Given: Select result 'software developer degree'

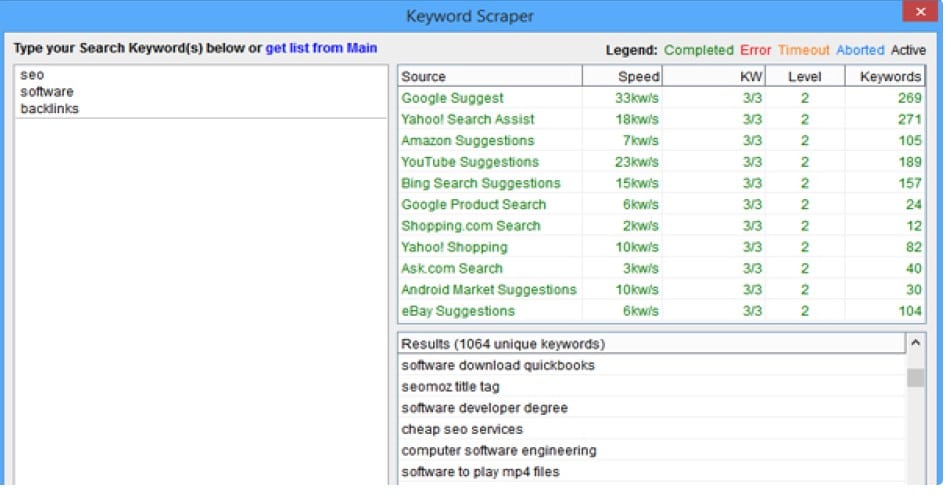Looking at the screenshot, I should tap(651, 408).
